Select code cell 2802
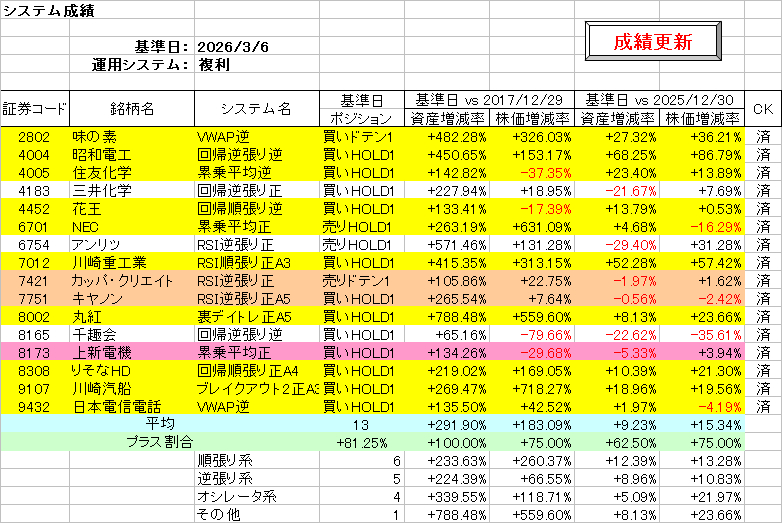The width and height of the screenshot is (782, 523). click(35, 137)
